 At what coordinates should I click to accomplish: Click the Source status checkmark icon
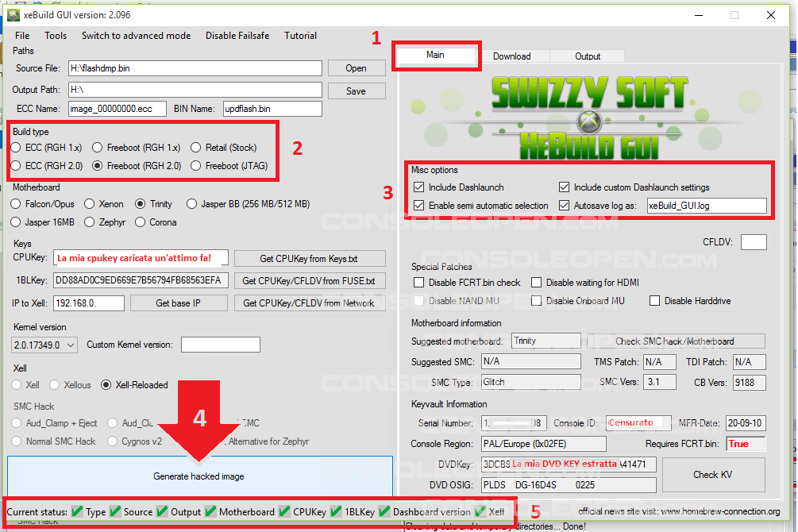point(115,511)
